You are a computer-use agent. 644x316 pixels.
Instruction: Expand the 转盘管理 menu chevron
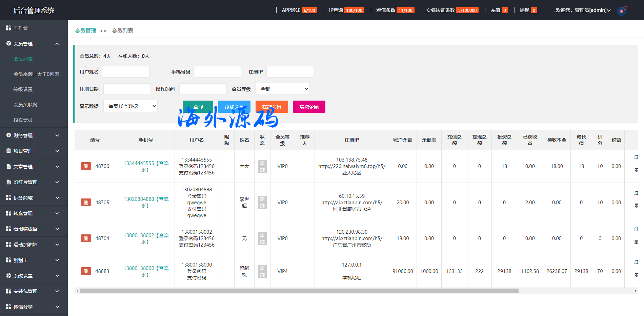[x=57, y=213]
